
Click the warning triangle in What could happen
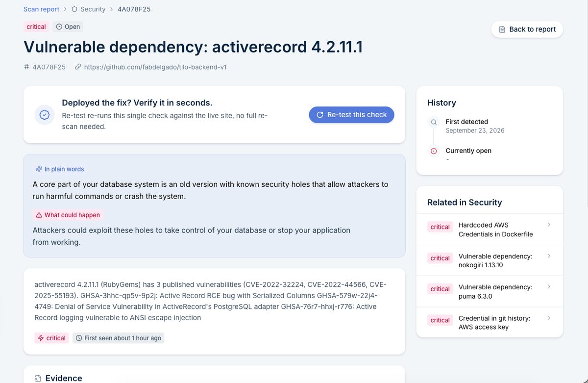(39, 215)
